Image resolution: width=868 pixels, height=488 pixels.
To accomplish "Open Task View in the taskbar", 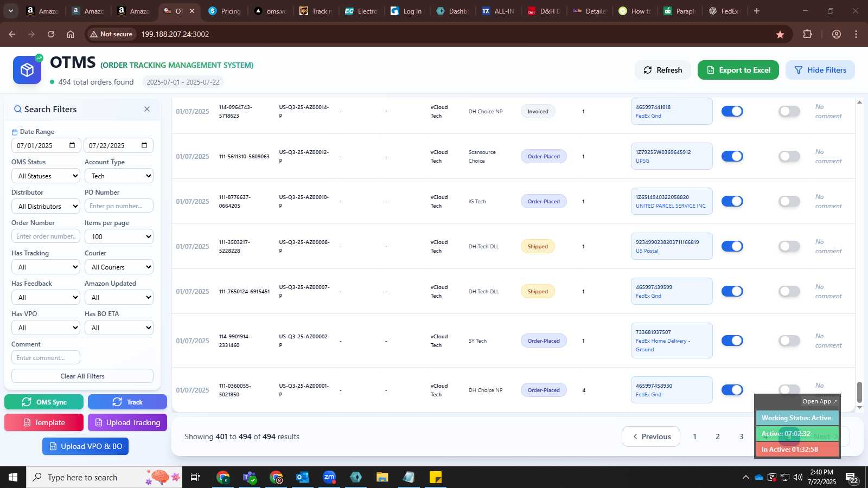I will [195, 477].
